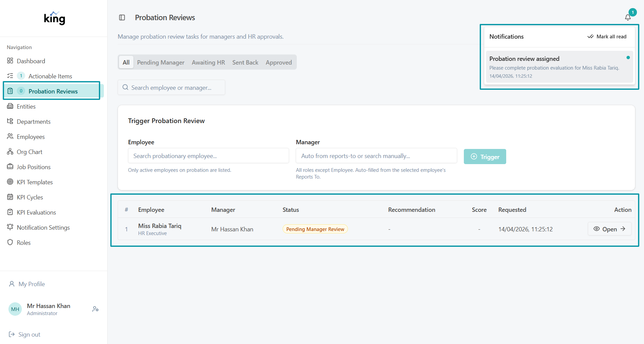644x344 pixels.
Task: Click the MH avatar circle
Action: (15, 309)
